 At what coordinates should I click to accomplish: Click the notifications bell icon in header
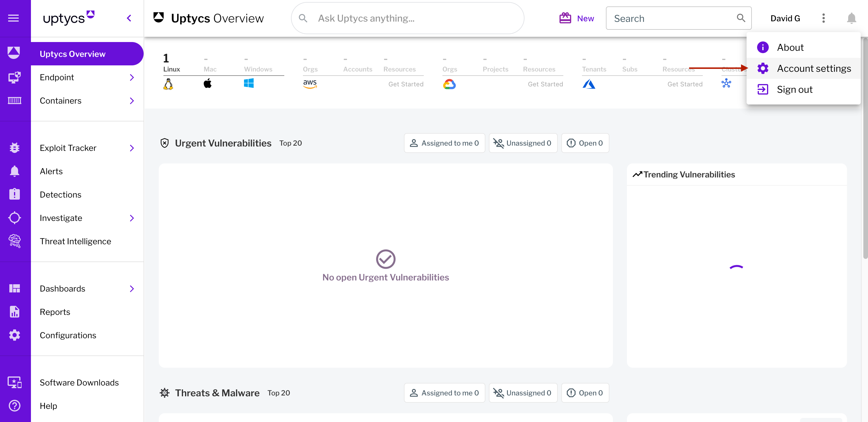coord(851,18)
